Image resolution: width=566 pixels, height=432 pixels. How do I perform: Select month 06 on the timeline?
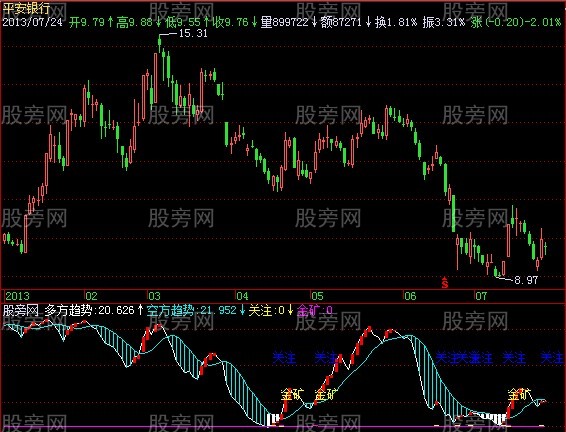pos(410,296)
